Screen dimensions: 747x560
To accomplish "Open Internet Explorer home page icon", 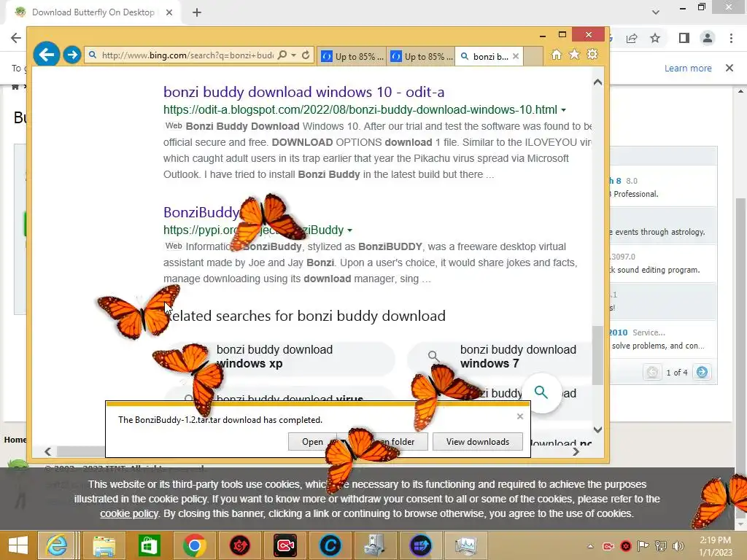I will click(x=557, y=54).
